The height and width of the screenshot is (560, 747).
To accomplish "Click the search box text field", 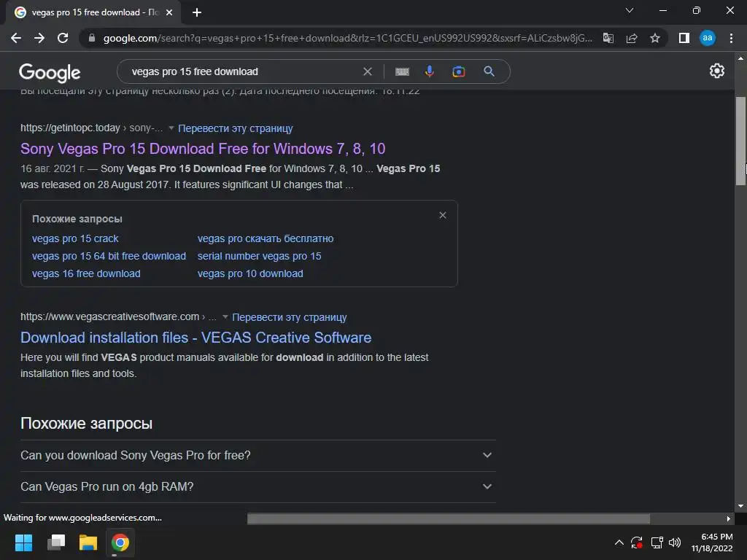I will point(243,71).
